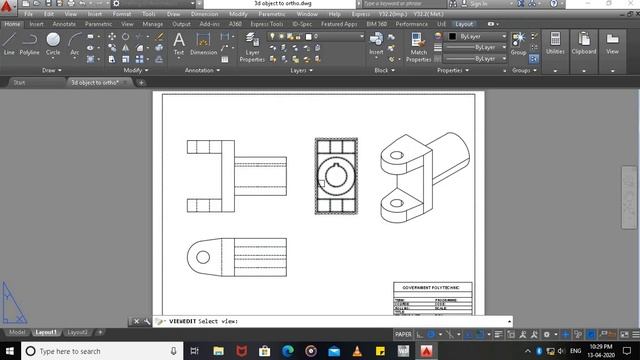Expand the Draw panel
The width and height of the screenshot is (640, 360).
pos(51,70)
